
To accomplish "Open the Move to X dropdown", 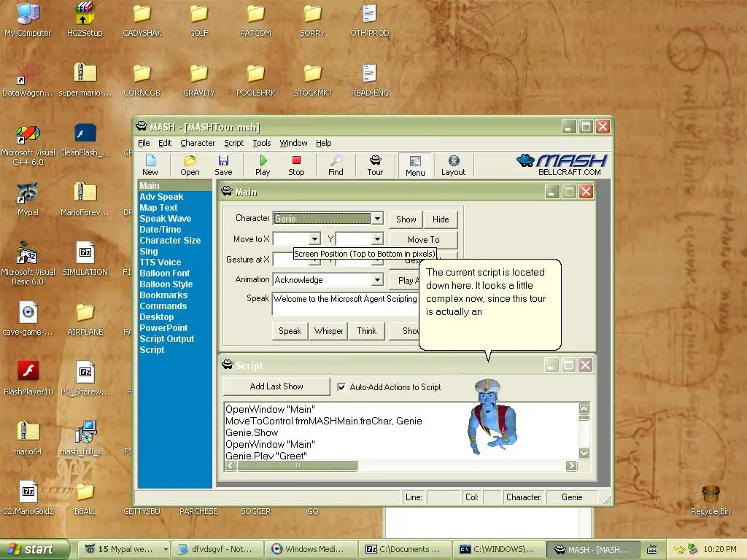I will tap(314, 238).
